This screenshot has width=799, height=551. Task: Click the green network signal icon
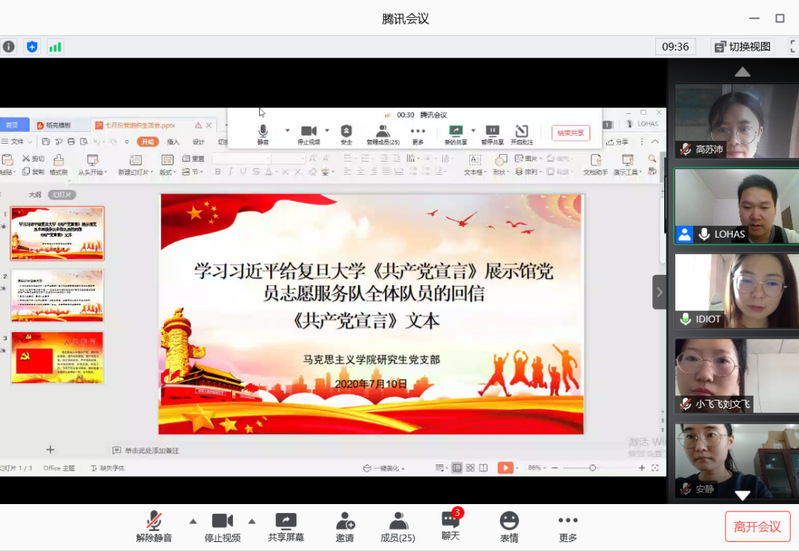(55, 46)
